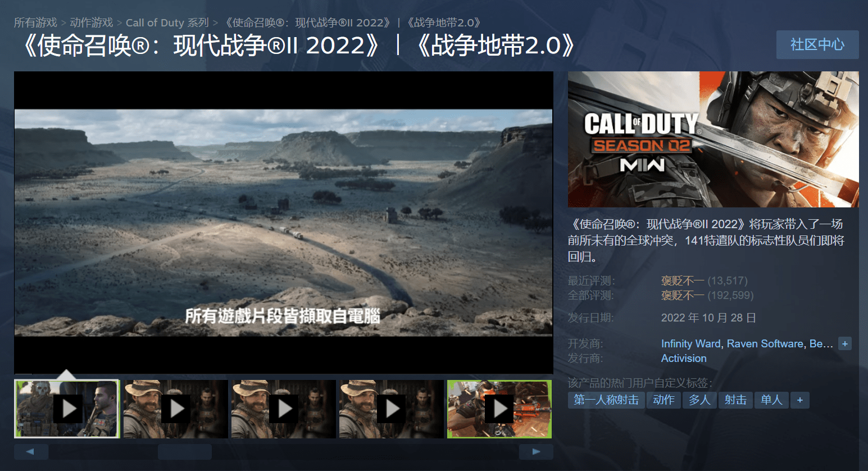Open the Call of Duty Season 02 header image

point(714,139)
